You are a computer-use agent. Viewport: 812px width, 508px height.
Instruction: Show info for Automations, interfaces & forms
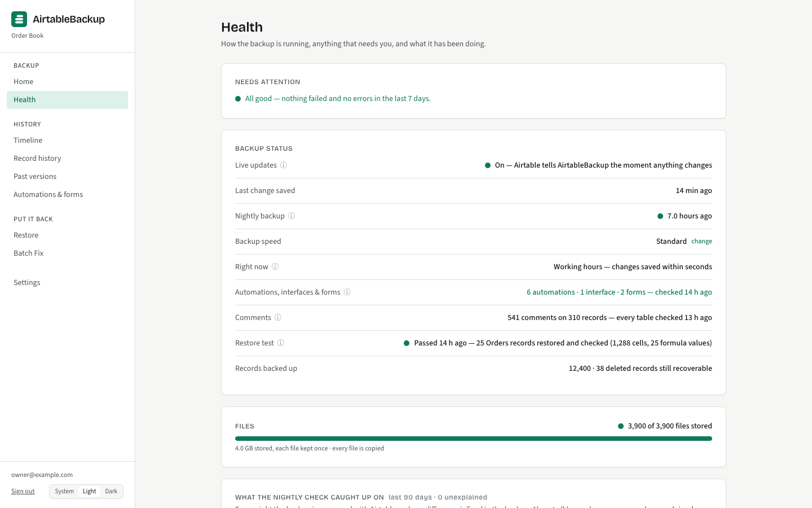coord(347,292)
